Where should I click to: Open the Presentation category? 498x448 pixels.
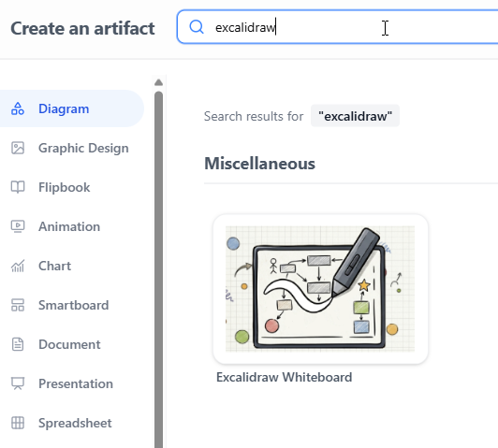(x=72, y=383)
